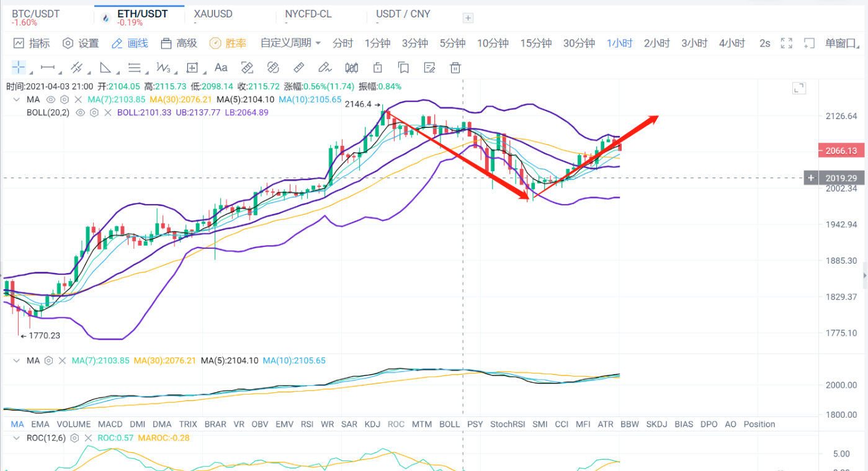Screen dimensions: 868x471
Task: Switch to the BTC/USDT tab
Action: pos(35,14)
